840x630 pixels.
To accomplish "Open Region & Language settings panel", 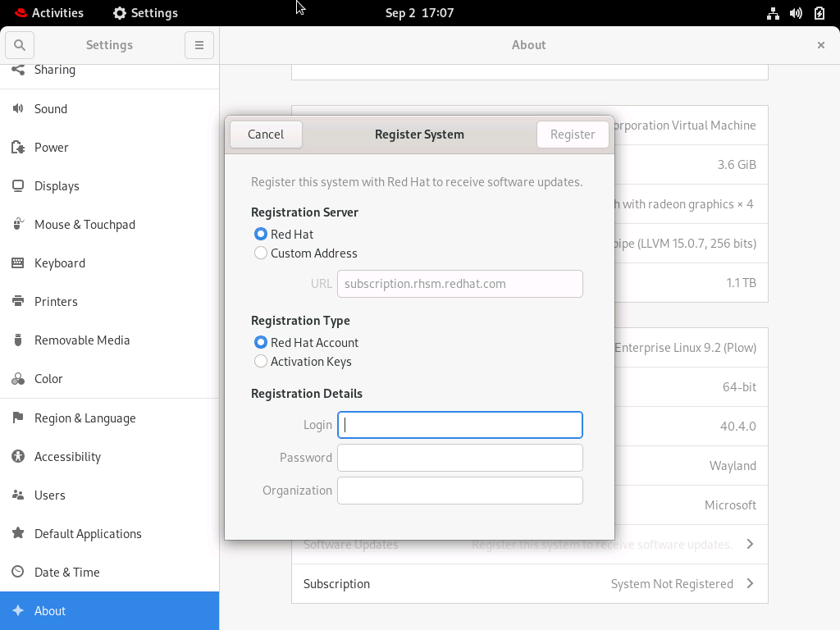I will (x=109, y=418).
